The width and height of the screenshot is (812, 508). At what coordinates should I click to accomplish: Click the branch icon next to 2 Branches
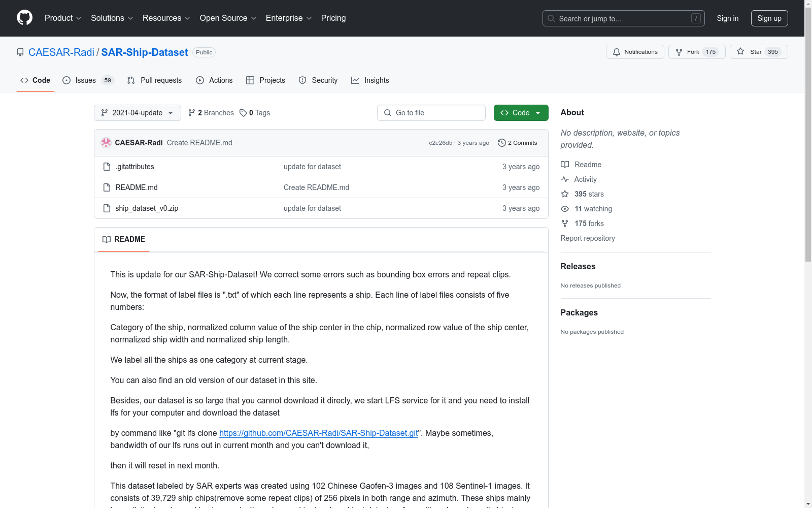click(192, 113)
